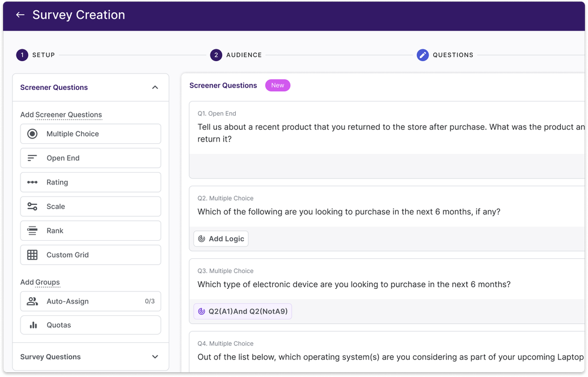Go to step 2 Audience
This screenshot has width=588, height=377.
coord(236,55)
